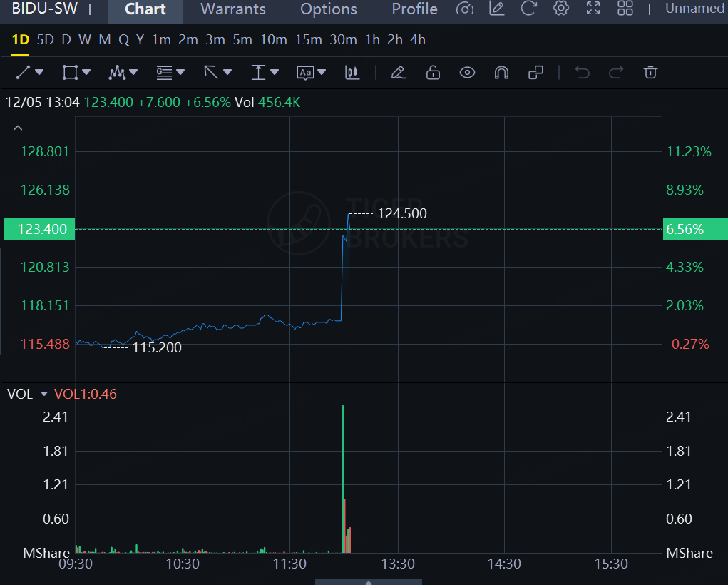Image resolution: width=728 pixels, height=585 pixels.
Task: Select the Fibonacci retracement lines tool
Action: [164, 73]
